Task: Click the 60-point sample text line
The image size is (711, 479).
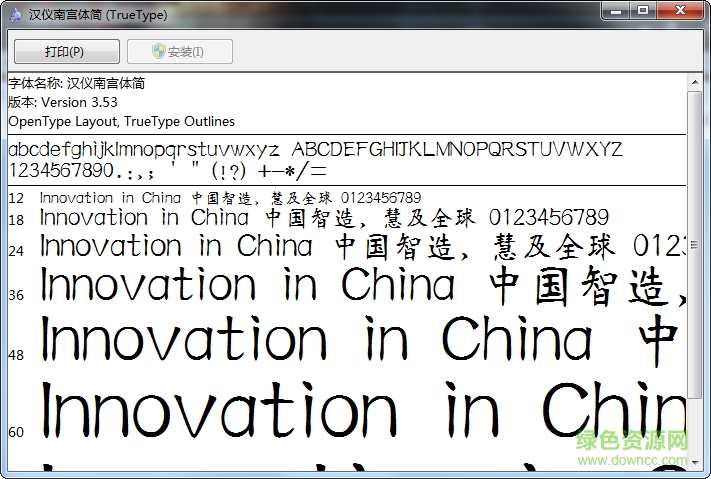Action: click(363, 411)
